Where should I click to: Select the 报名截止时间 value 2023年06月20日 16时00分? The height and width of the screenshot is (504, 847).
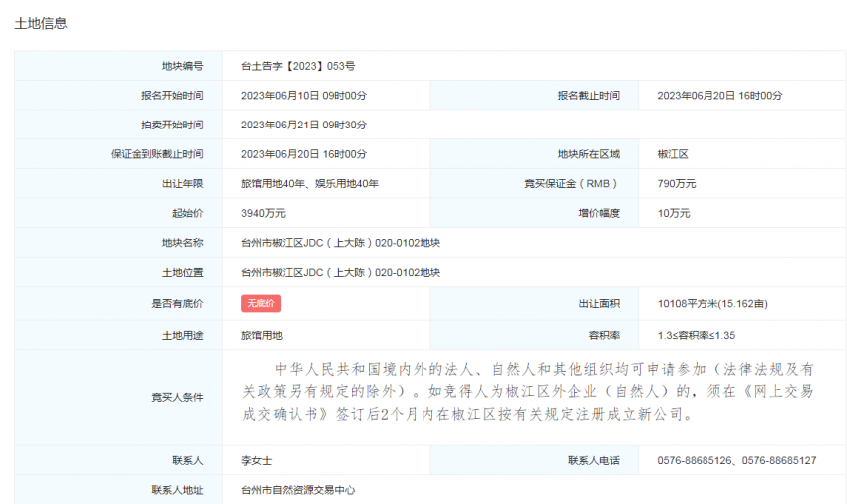point(719,96)
